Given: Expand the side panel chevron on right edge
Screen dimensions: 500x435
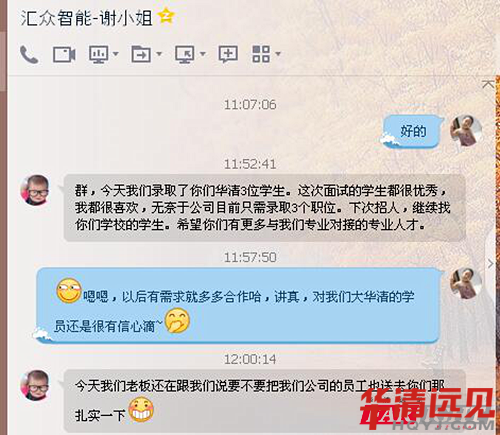Looking at the screenshot, I should [490, 264].
